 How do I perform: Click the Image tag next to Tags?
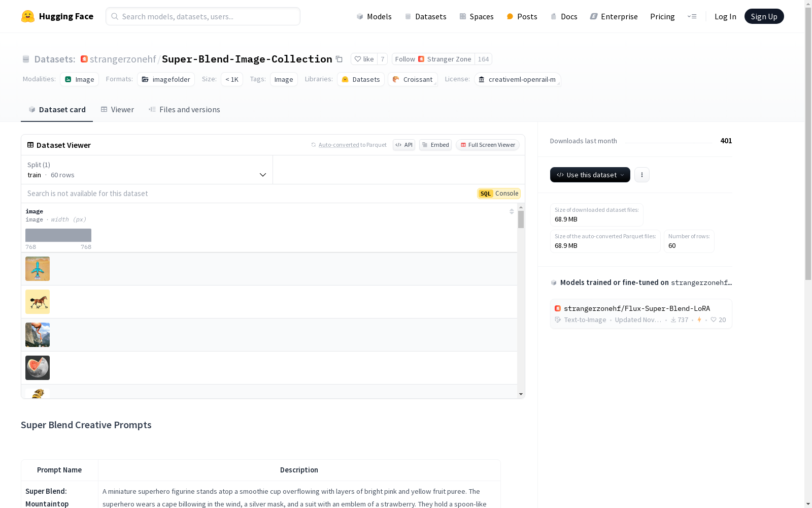[284, 79]
